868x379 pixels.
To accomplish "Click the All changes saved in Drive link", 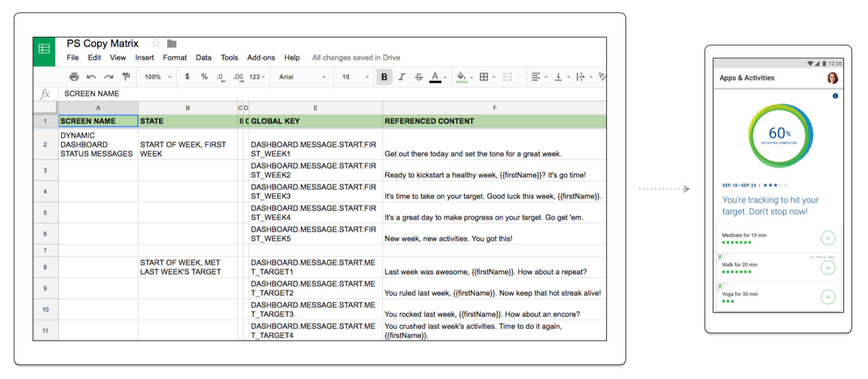I will coord(356,57).
